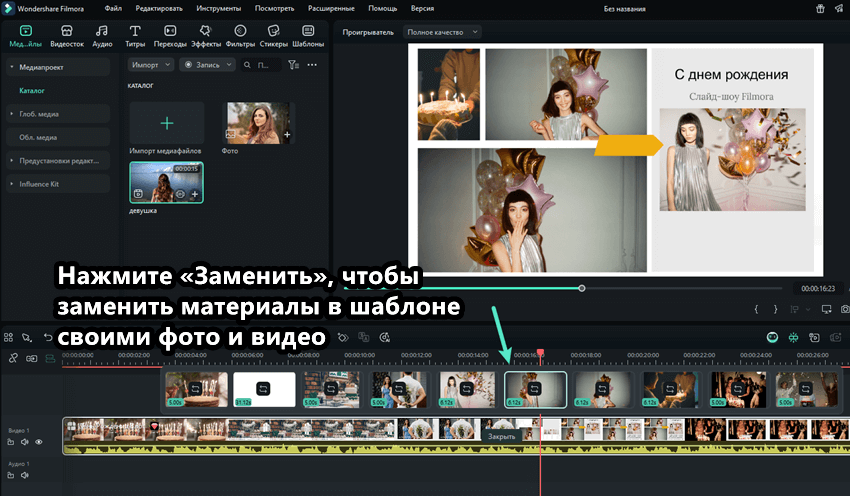Take a snapshot with camera icon
Image resolution: width=850 pixels, height=496 pixels.
[845, 309]
